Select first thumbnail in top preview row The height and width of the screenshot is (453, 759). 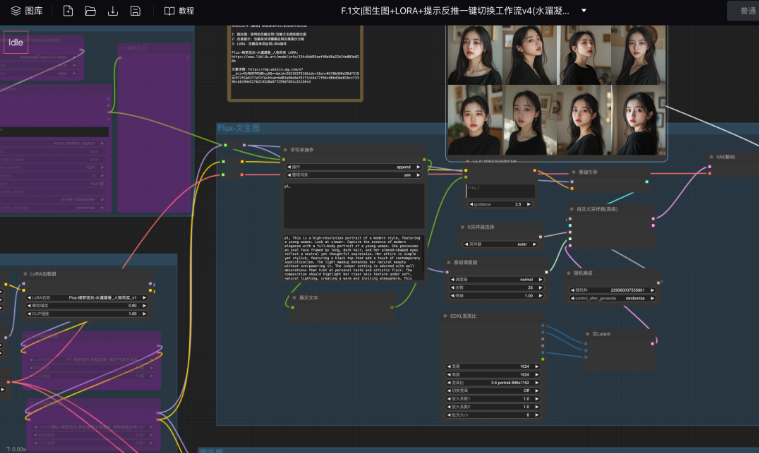tap(474, 55)
